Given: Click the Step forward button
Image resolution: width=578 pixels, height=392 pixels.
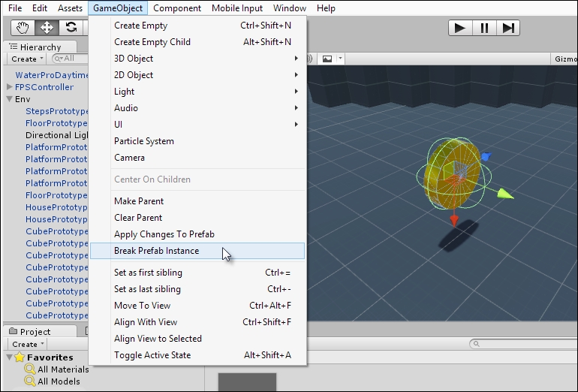Looking at the screenshot, I should coord(508,28).
